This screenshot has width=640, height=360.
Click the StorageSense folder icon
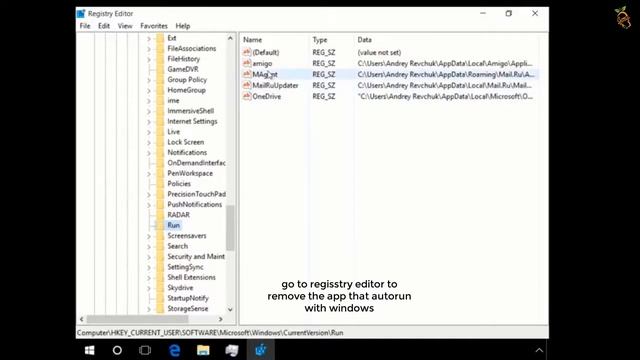pyautogui.click(x=160, y=309)
